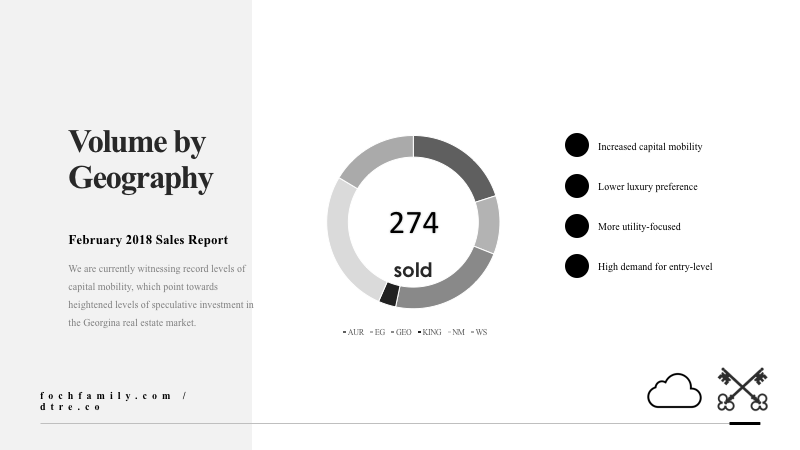Viewport: 800px width, 450px height.
Task: Click the cloud icon
Action: click(x=674, y=391)
